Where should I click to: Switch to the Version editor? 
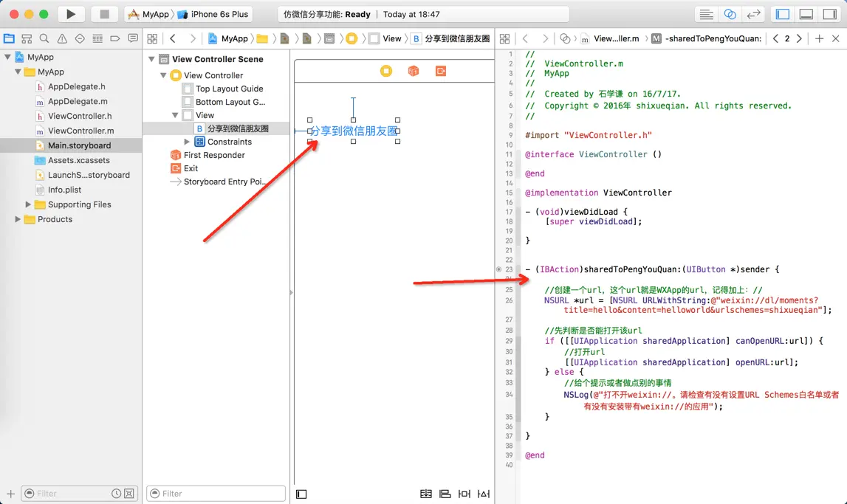tap(753, 15)
